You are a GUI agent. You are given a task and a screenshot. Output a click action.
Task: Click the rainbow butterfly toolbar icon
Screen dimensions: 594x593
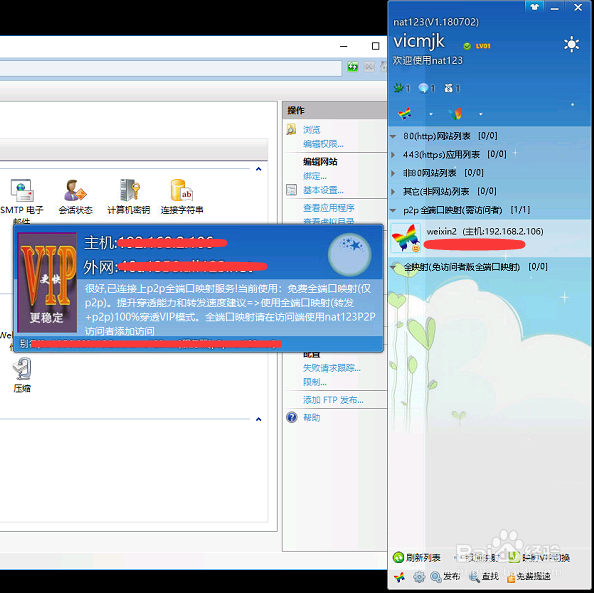click(405, 113)
